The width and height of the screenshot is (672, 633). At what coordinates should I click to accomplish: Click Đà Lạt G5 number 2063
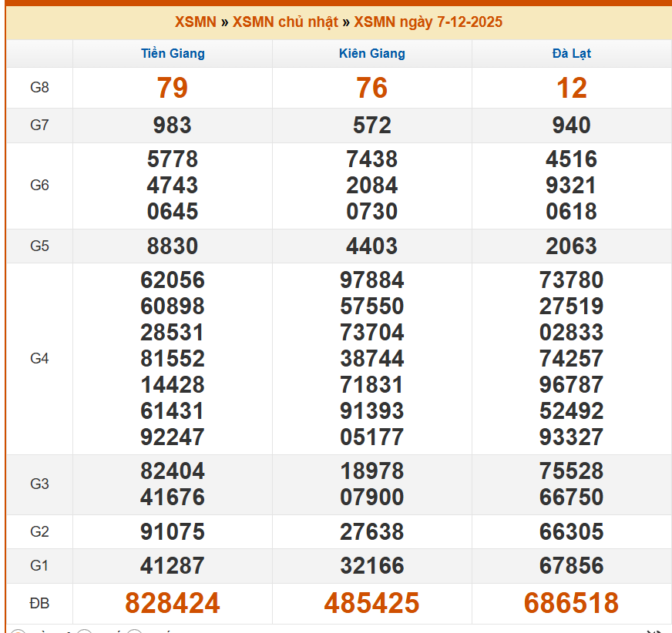[571, 246]
